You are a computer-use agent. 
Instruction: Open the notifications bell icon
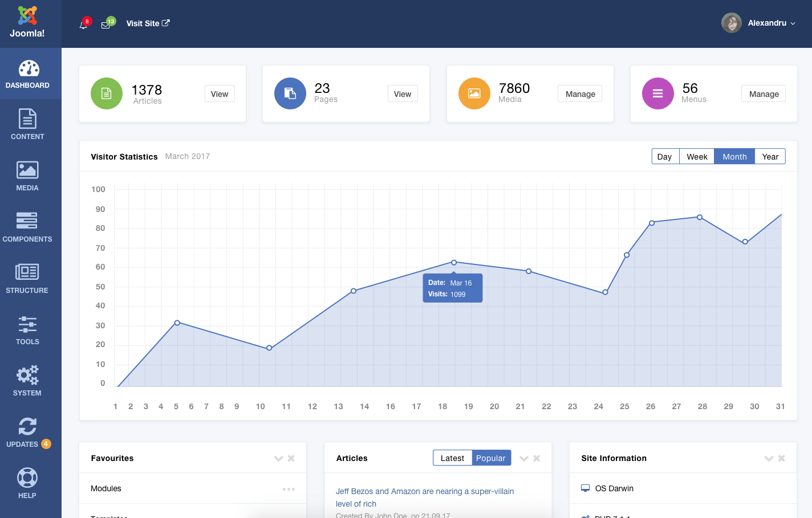[83, 25]
